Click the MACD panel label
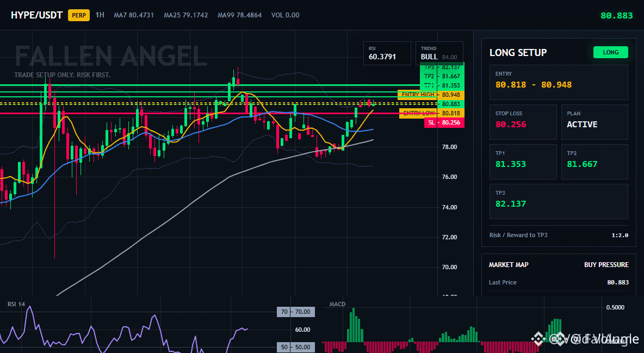This screenshot has width=644, height=353. (337, 304)
